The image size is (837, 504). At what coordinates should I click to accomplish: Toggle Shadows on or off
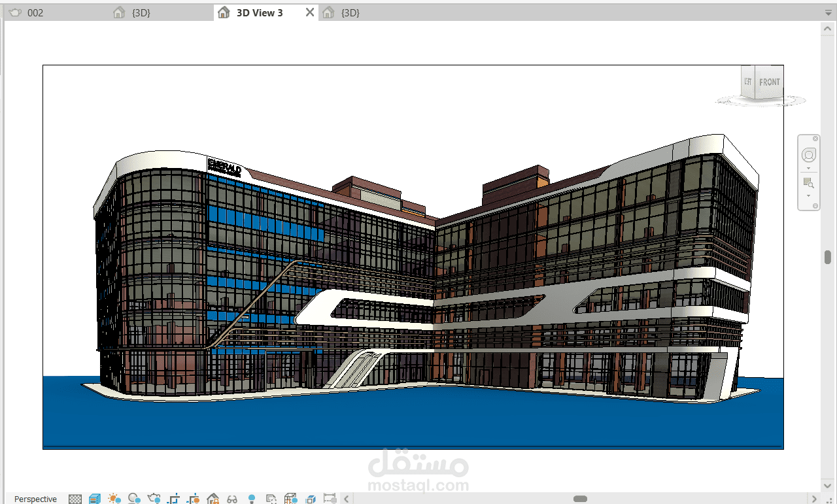(134, 499)
